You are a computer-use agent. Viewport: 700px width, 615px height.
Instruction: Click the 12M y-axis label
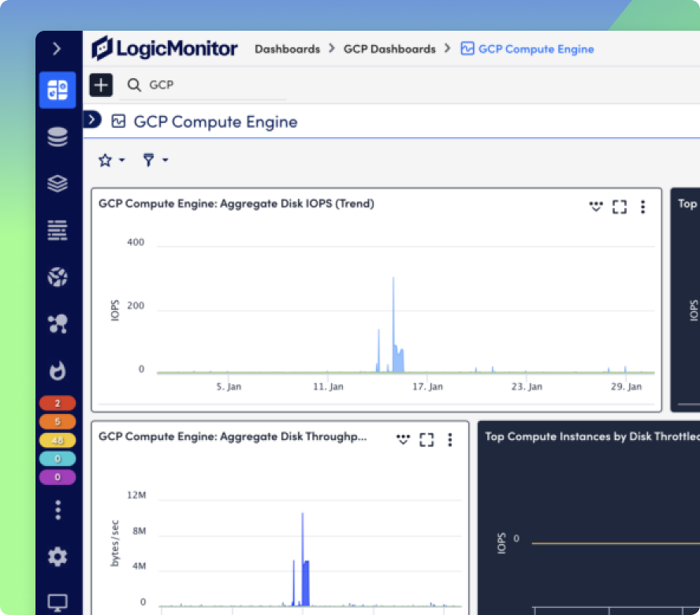tap(136, 495)
